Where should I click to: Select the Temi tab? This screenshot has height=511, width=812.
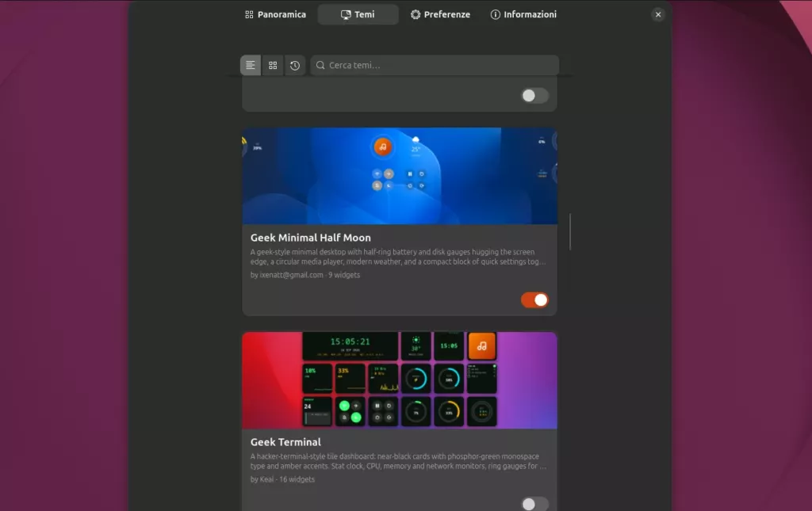(x=358, y=14)
